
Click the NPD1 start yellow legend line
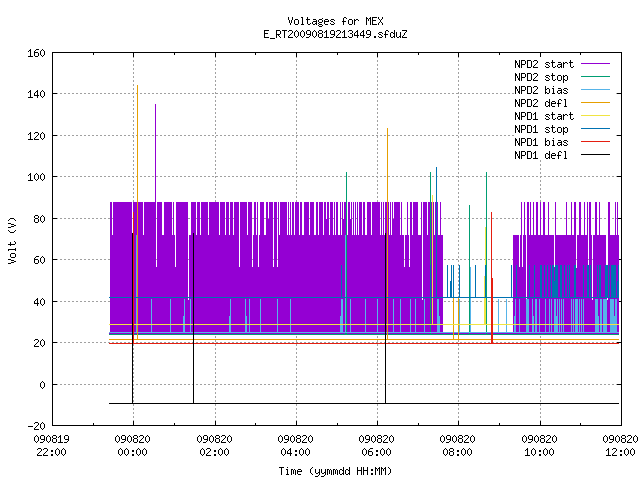pyautogui.click(x=595, y=116)
